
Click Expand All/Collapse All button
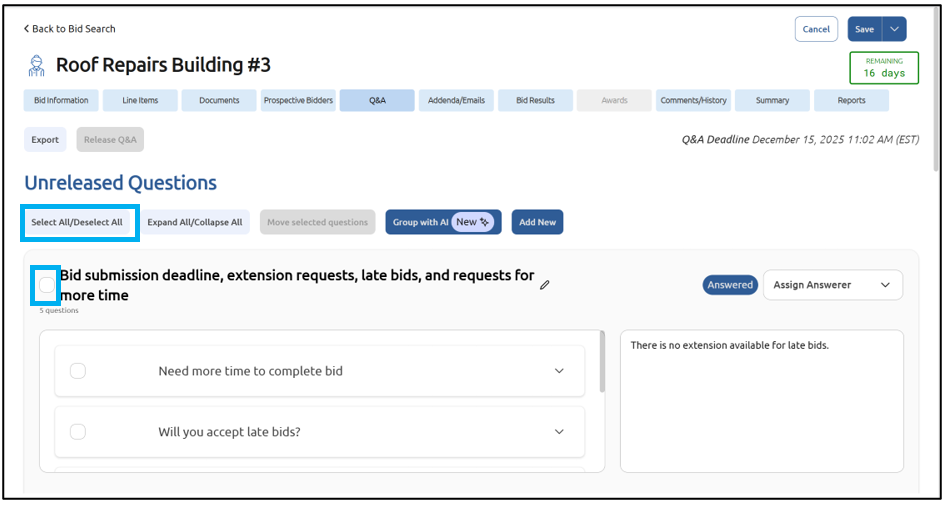pos(195,222)
